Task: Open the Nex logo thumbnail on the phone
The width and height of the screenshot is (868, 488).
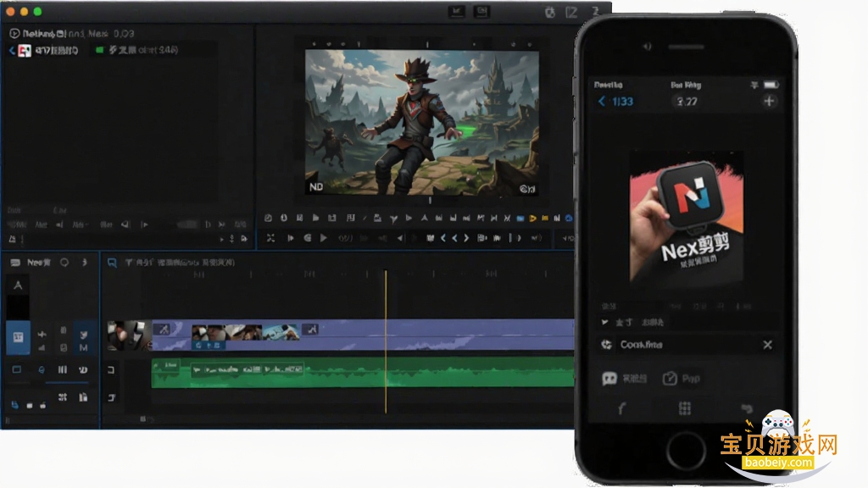Action: coord(687,216)
